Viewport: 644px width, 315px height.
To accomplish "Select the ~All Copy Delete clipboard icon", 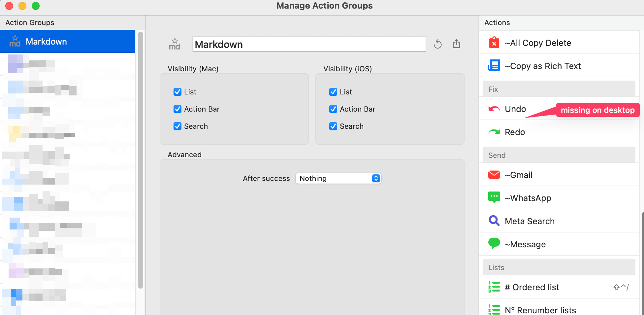I will click(x=494, y=42).
